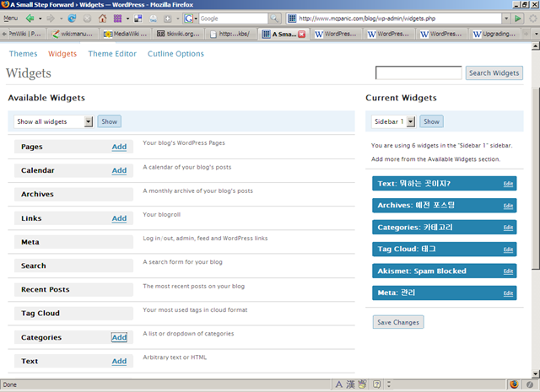Screen dimensions: 540x392
Task: Click the purple grid toolbar icon
Action: (x=118, y=19)
